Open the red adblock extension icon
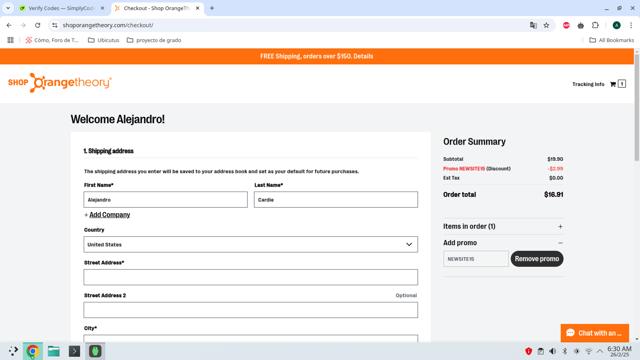The width and height of the screenshot is (640, 360). 566,25
